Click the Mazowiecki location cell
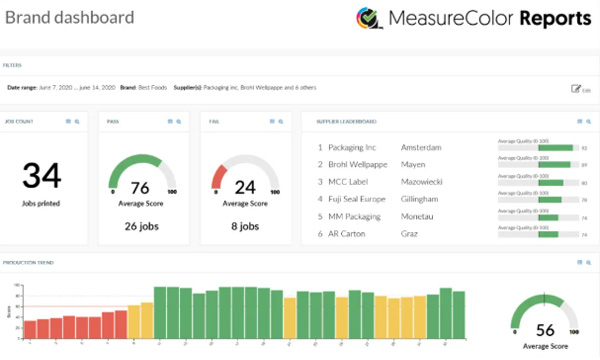The image size is (600, 360). (x=422, y=182)
